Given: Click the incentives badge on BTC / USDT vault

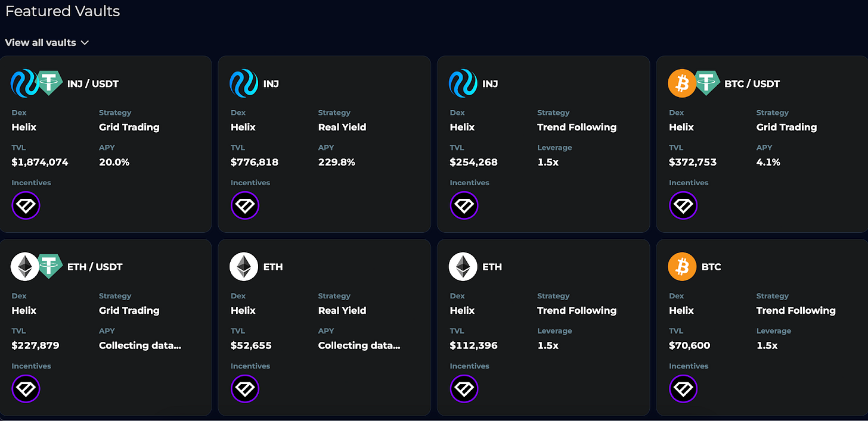Looking at the screenshot, I should tap(683, 206).
